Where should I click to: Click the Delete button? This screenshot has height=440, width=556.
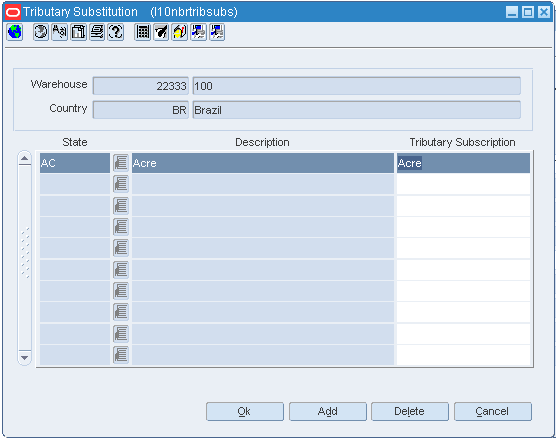410,411
